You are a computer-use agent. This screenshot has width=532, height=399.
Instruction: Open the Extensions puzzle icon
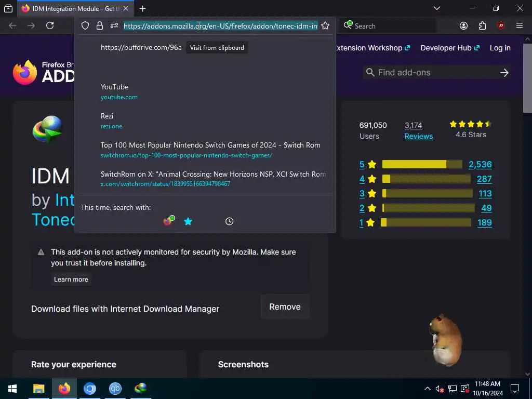click(x=482, y=26)
